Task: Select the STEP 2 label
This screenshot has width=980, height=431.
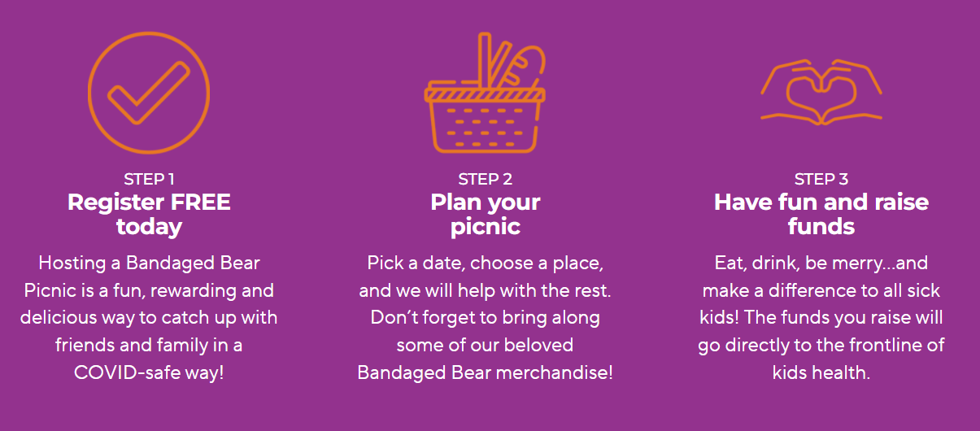Action: click(x=486, y=179)
